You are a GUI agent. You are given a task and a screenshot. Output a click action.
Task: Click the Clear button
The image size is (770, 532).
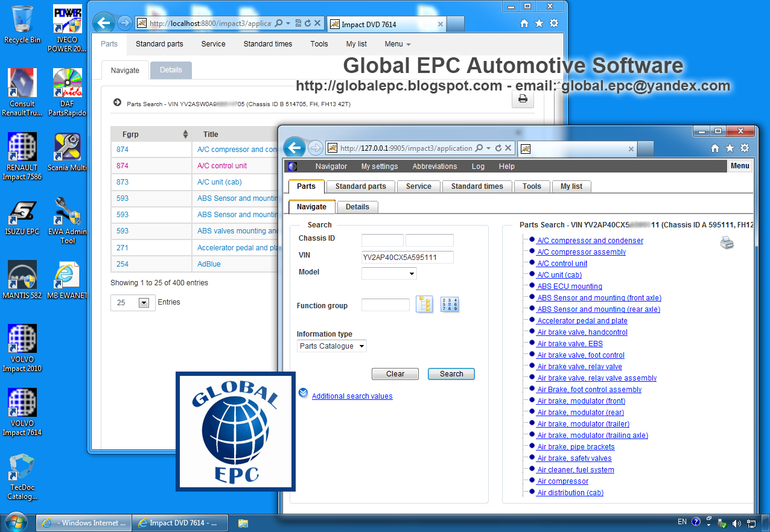[x=395, y=374]
